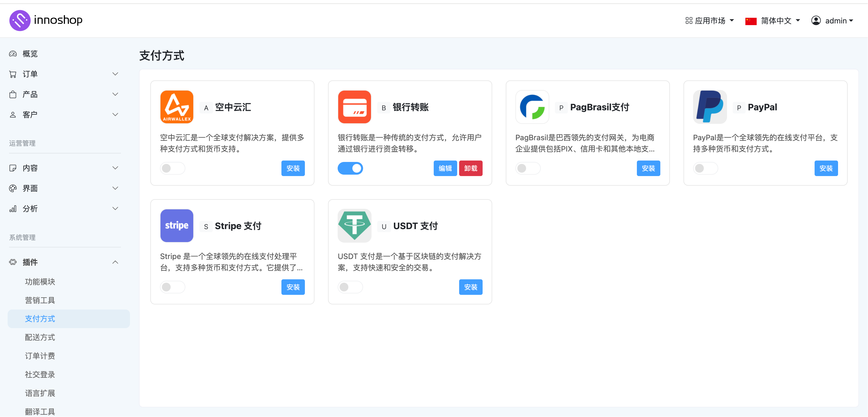Toggle the Stripe 支付 enable switch
Viewport: 868px width, 417px height.
[x=172, y=287]
